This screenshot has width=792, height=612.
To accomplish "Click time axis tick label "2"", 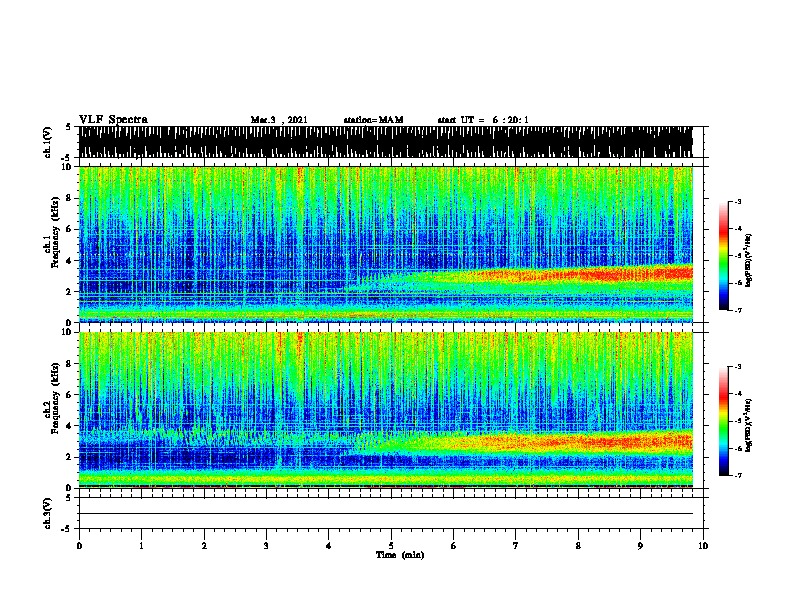I will tap(204, 545).
